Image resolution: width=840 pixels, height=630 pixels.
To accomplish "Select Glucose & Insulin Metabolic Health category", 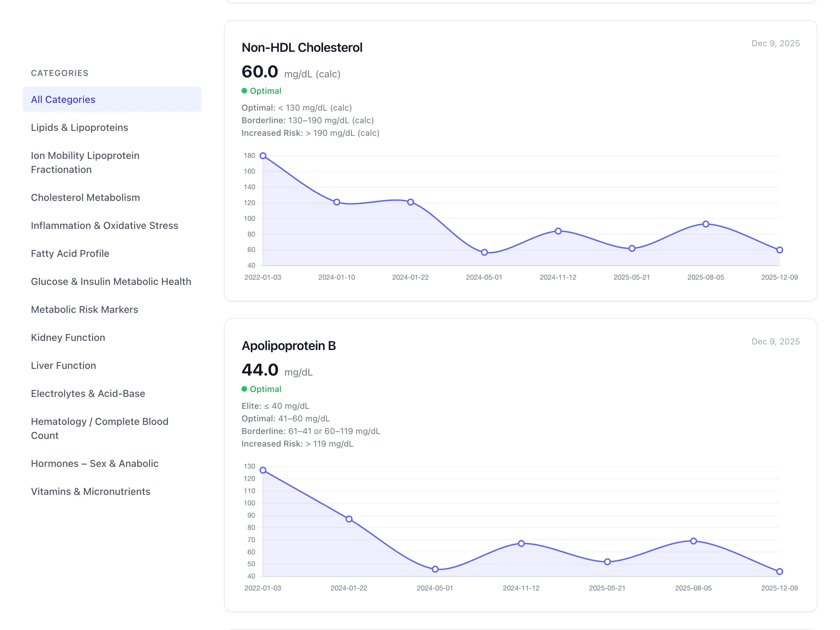I will tap(111, 281).
